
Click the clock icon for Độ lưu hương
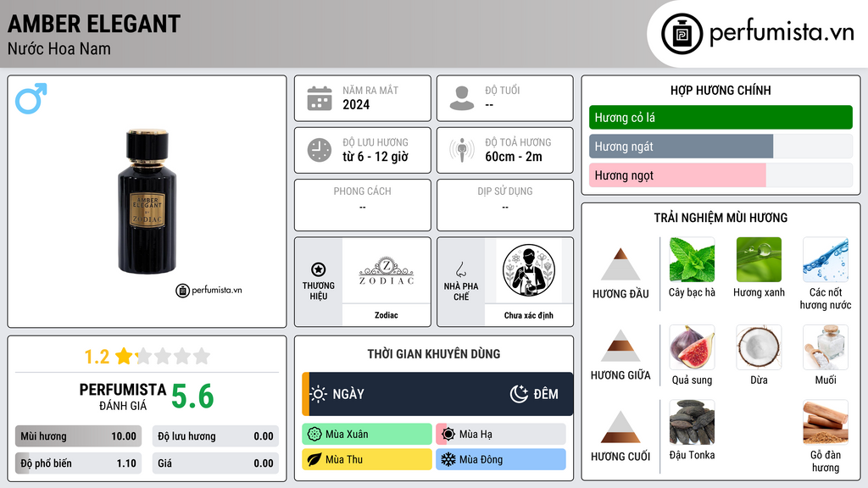point(320,150)
